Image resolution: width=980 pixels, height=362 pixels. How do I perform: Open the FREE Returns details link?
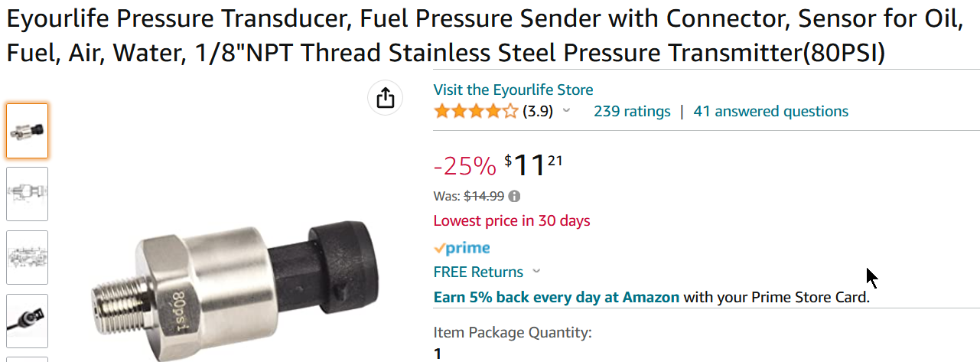[478, 272]
